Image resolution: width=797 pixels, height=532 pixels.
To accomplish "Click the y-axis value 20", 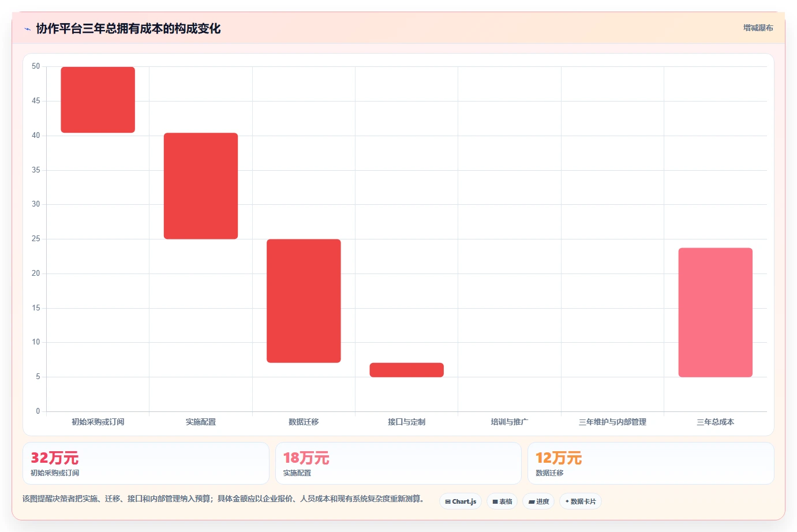I will pos(36,274).
